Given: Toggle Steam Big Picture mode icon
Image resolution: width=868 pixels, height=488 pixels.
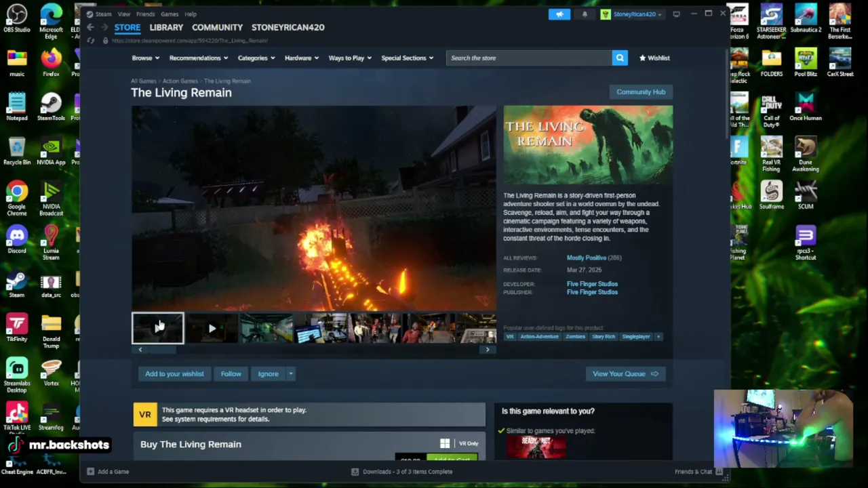Looking at the screenshot, I should pos(676,14).
